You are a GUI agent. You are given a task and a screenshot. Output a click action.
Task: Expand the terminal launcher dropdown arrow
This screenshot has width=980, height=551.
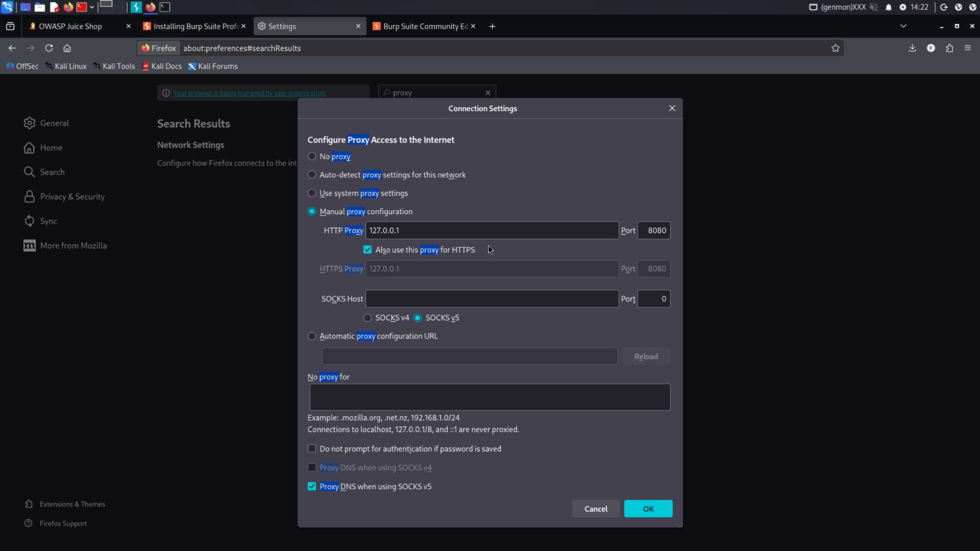(x=92, y=7)
